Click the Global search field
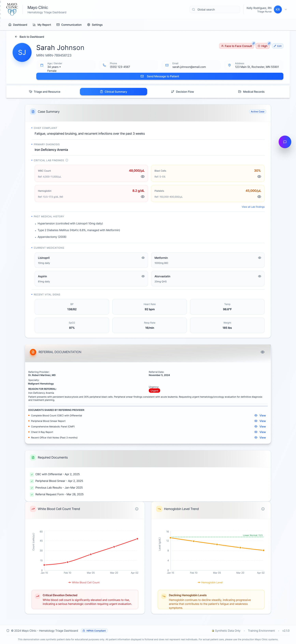 pos(215,9)
